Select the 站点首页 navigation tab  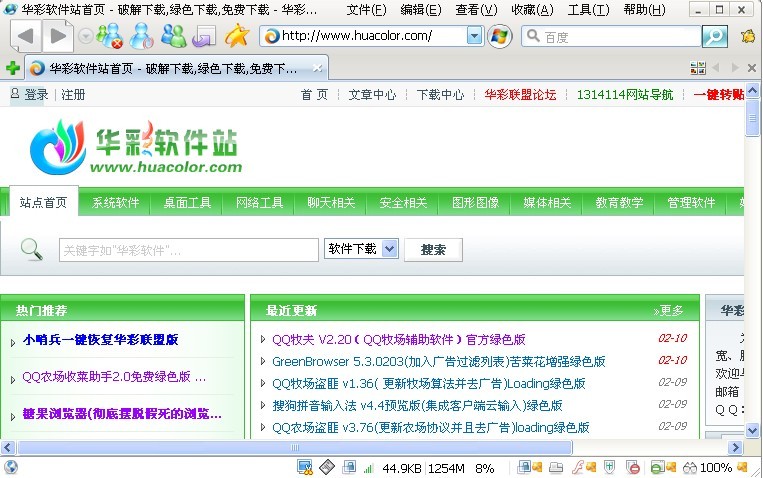pos(43,202)
